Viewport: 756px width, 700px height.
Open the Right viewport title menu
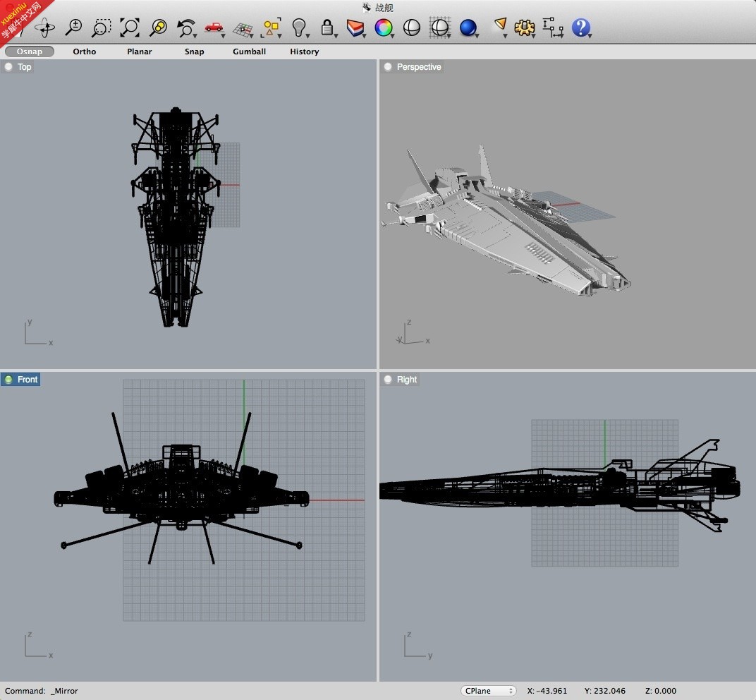pyautogui.click(x=400, y=380)
